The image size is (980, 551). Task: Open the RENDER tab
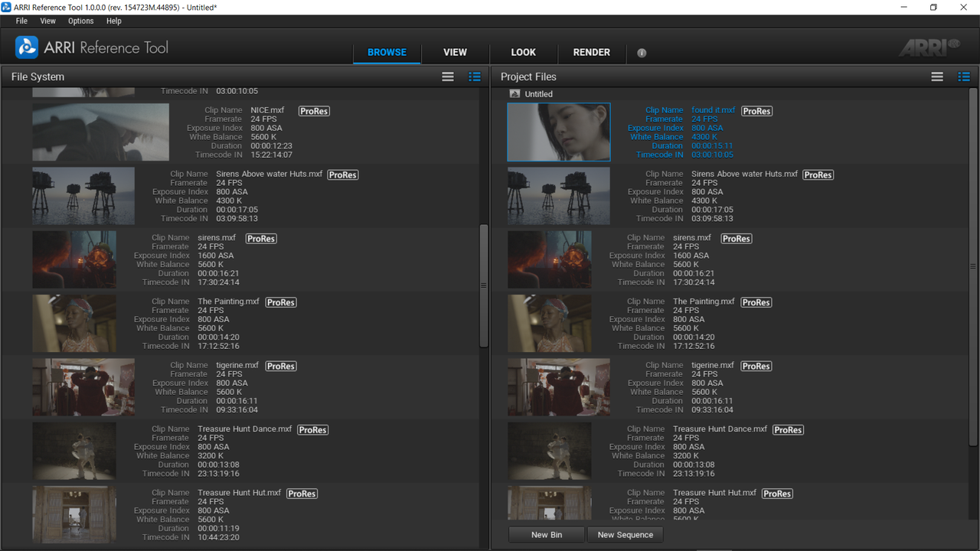[x=592, y=53]
